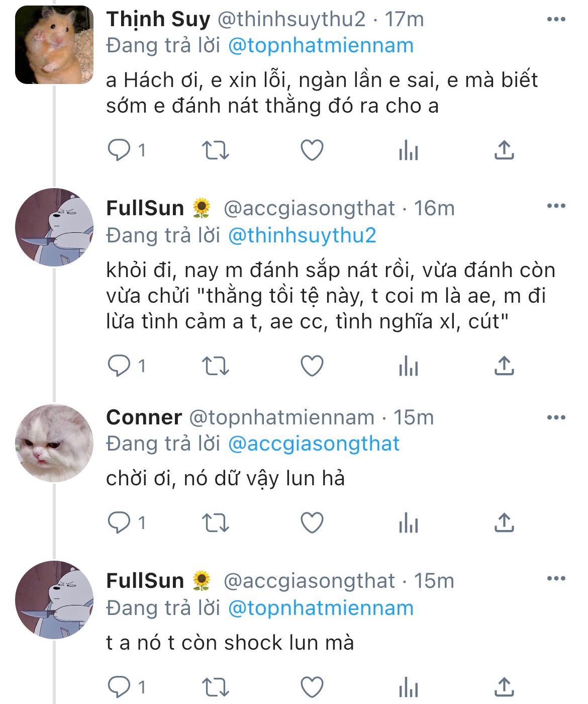
Task: Open Conner's cat profile picture
Action: pyautogui.click(x=54, y=443)
